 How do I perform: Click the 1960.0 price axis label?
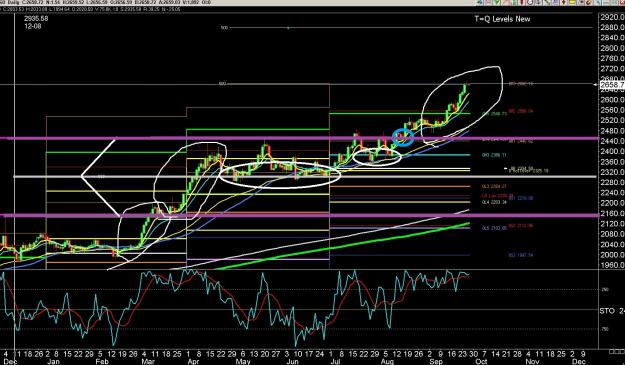[x=612, y=265]
